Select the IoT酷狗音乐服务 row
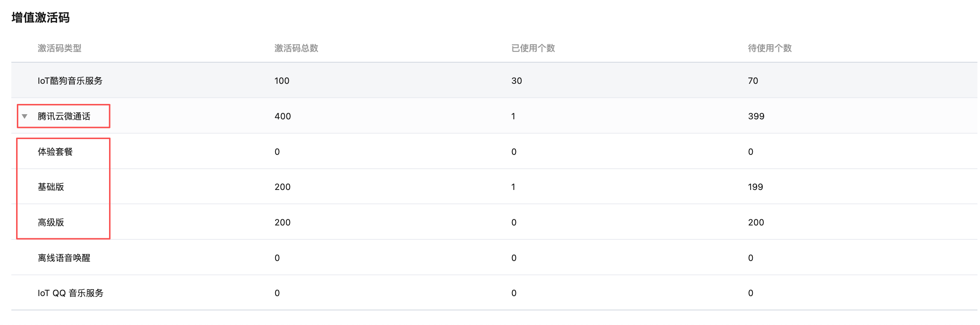The width and height of the screenshot is (980, 325). pyautogui.click(x=70, y=81)
